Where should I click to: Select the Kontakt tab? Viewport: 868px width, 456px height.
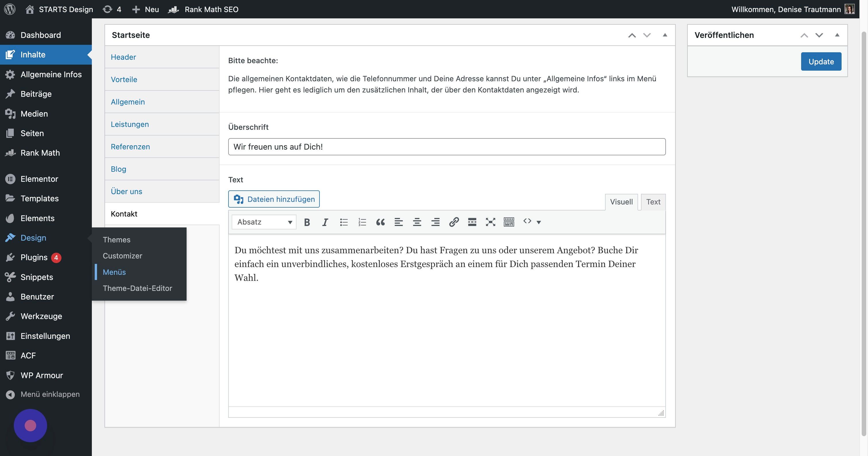tap(162, 214)
